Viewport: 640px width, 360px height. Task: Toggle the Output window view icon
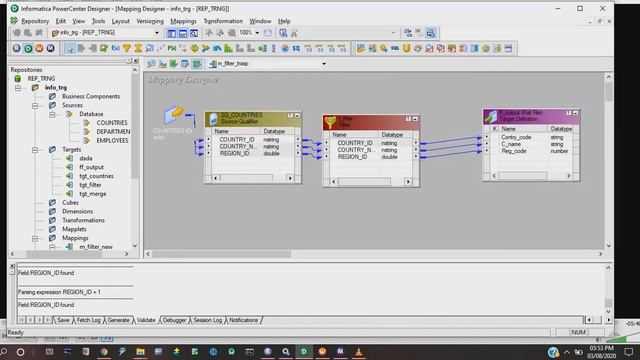click(x=183, y=33)
